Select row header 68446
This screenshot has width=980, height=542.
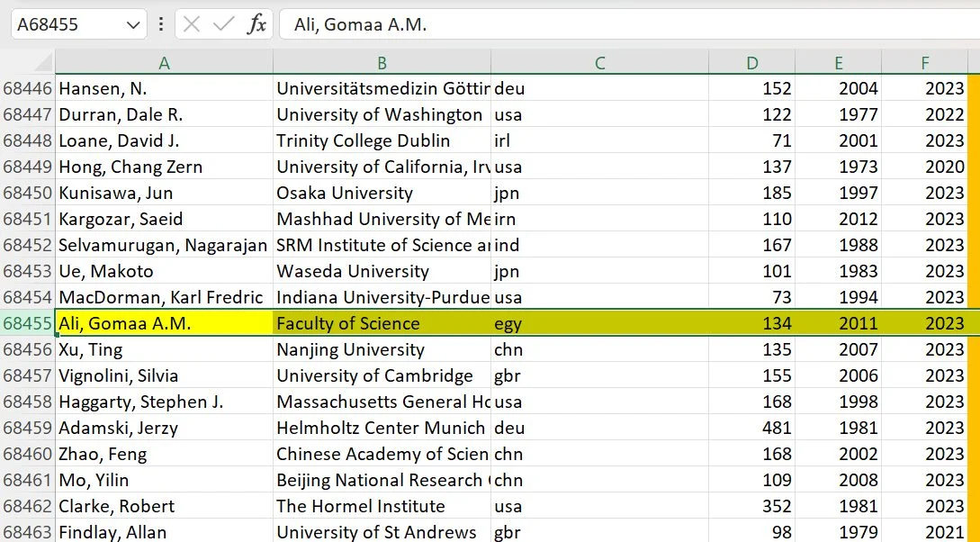click(x=27, y=88)
